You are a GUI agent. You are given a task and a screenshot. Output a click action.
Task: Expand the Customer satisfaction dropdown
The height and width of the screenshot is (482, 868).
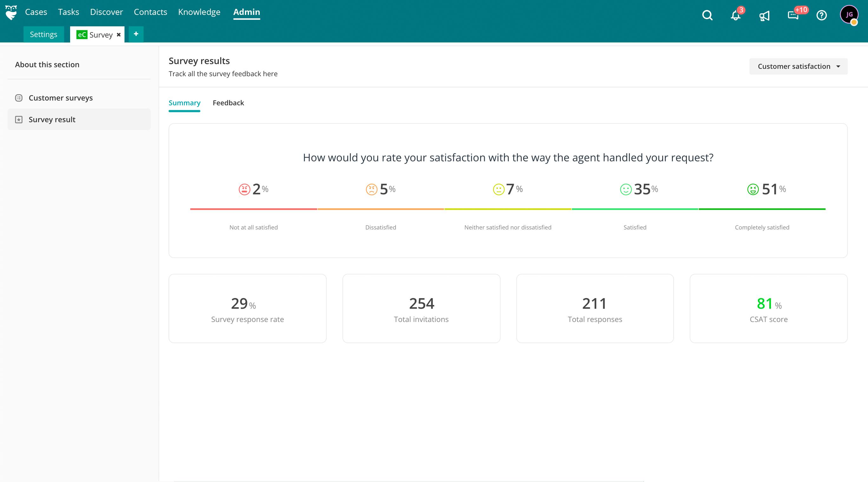pyautogui.click(x=798, y=66)
